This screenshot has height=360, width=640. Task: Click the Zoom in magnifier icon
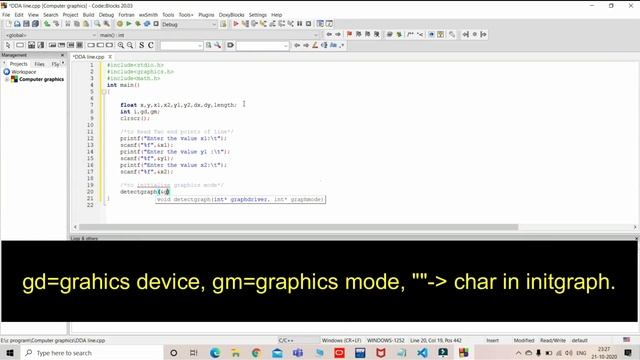tap(121, 45)
